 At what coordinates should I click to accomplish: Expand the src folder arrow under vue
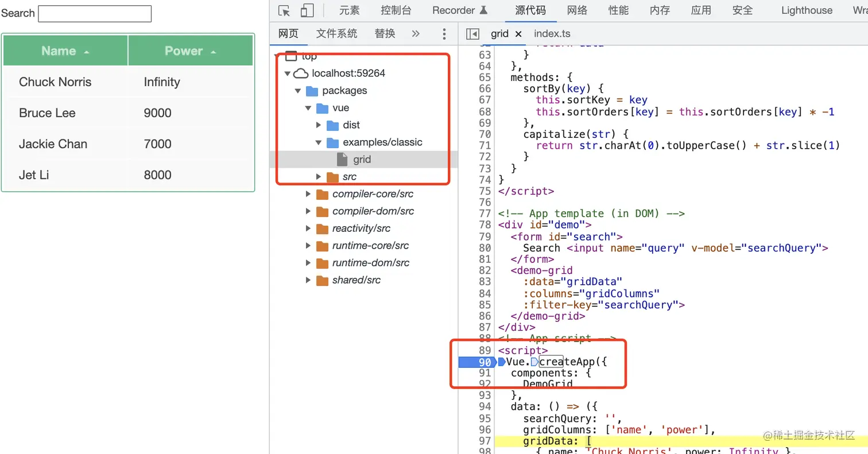pyautogui.click(x=319, y=177)
